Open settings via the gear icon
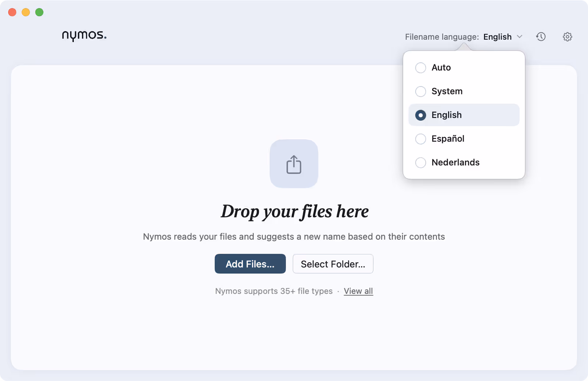 coord(567,37)
